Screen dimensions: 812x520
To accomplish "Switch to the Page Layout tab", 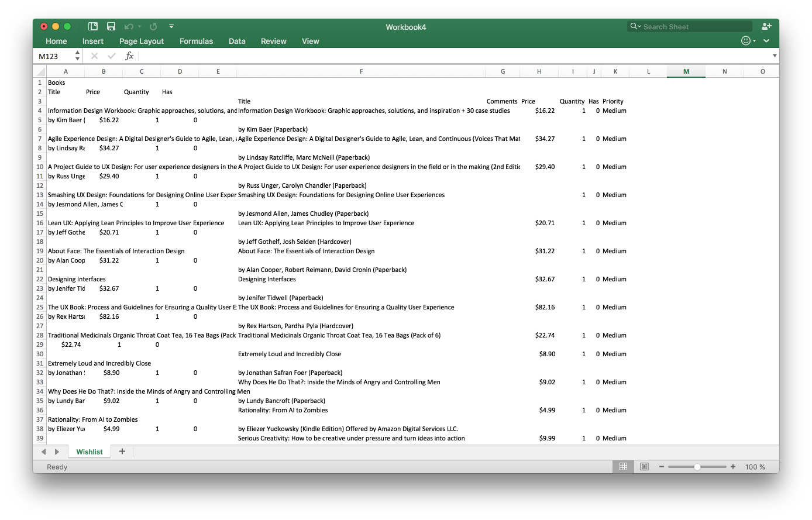I will point(142,41).
